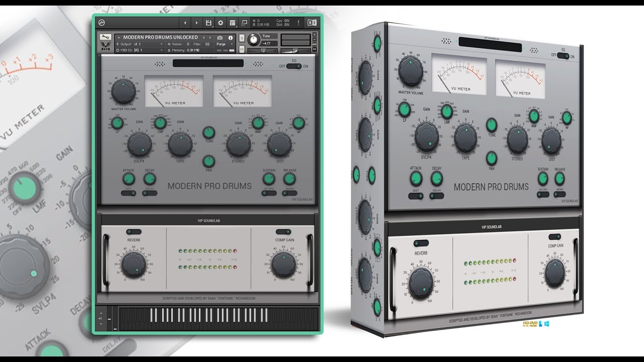Click the X button on the instrument header
The image size is (644, 362).
314,34
